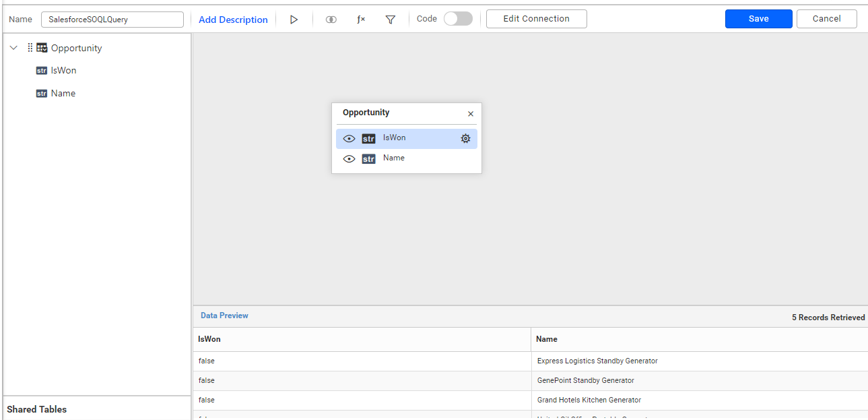Toggle visibility of the IsWon field
The image size is (868, 420).
coord(349,138)
